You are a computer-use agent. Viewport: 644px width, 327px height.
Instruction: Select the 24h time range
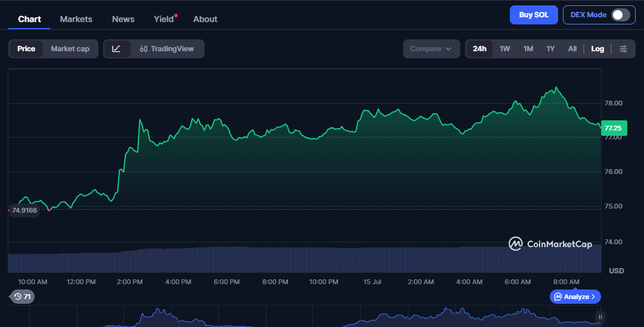479,49
